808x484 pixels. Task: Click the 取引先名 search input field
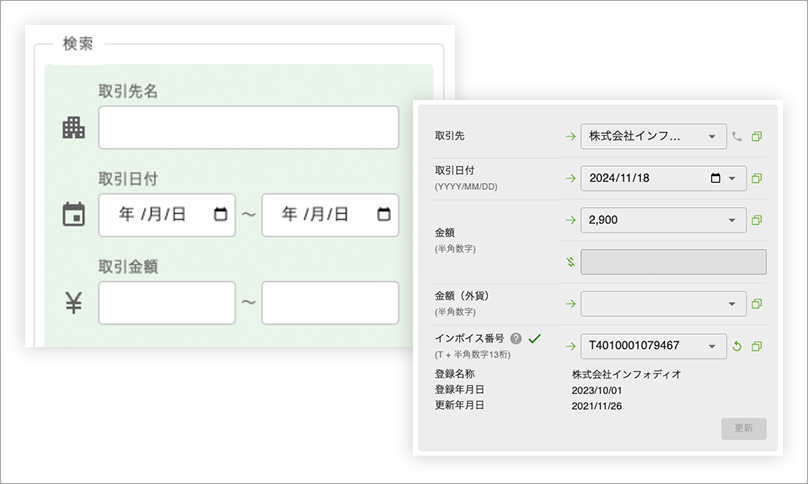(248, 127)
